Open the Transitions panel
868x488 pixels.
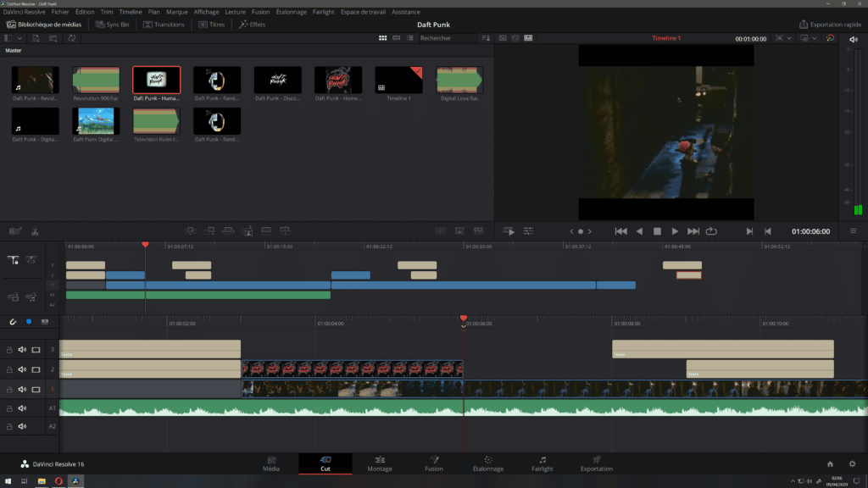tap(164, 25)
